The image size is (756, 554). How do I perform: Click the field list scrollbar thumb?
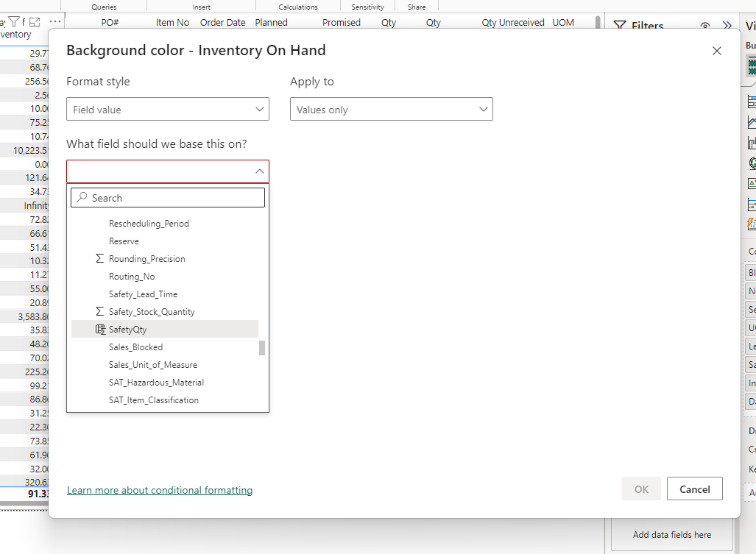pos(262,348)
